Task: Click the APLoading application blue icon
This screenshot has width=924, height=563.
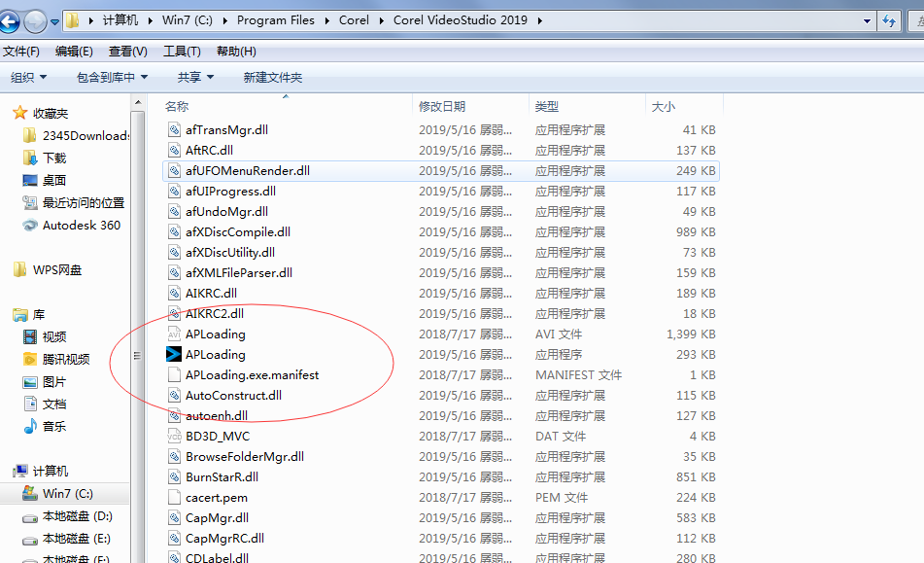Action: [174, 355]
